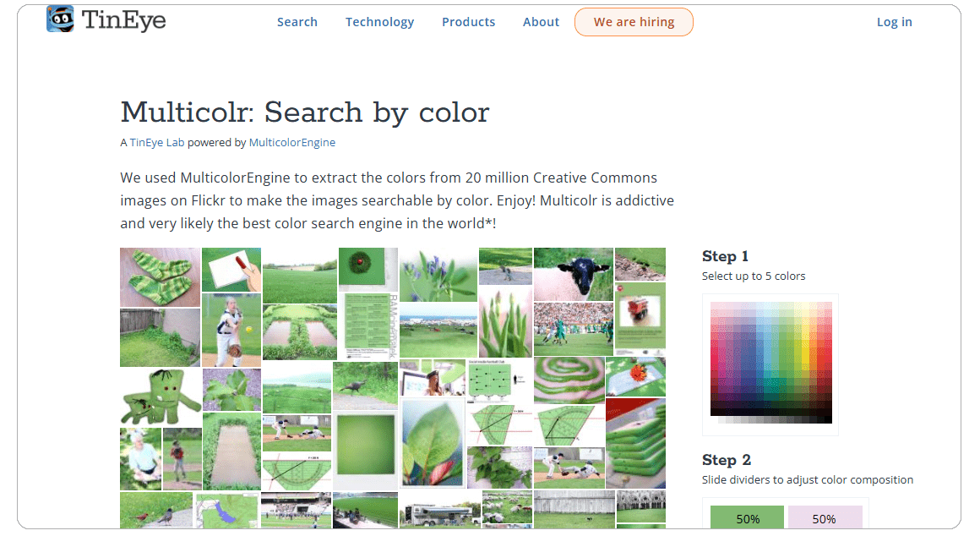Screen dimensions: 980x536
Task: Open the black-faced sheep thumbnail
Action: coord(573,274)
